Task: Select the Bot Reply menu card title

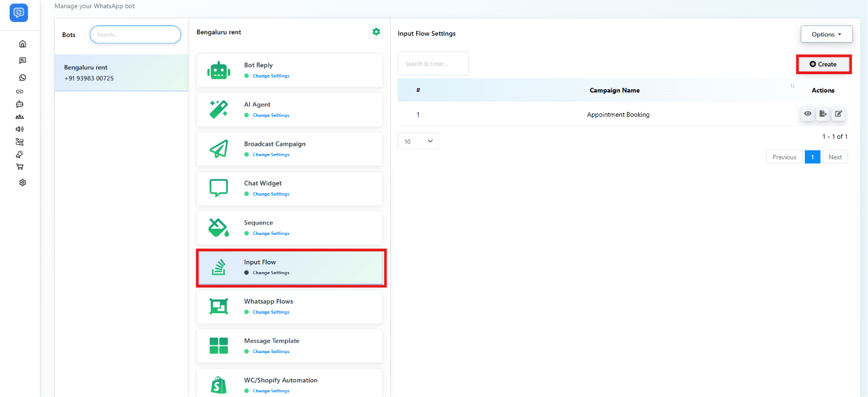Action: point(258,65)
